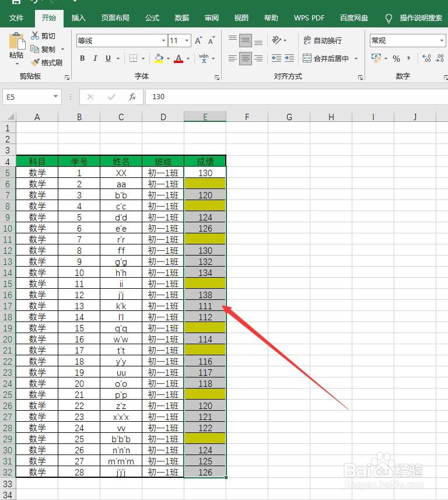Image resolution: width=448 pixels, height=500 pixels.
Task: Toggle center horizontal alignment
Action: [x=246, y=58]
